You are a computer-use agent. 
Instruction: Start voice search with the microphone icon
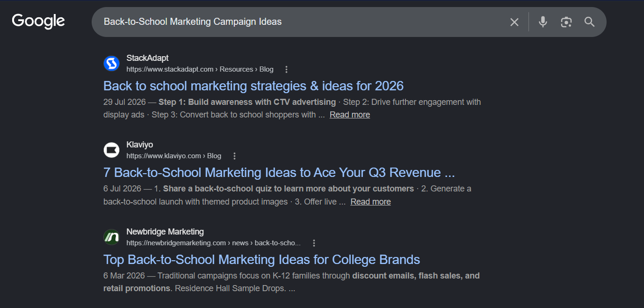(543, 22)
